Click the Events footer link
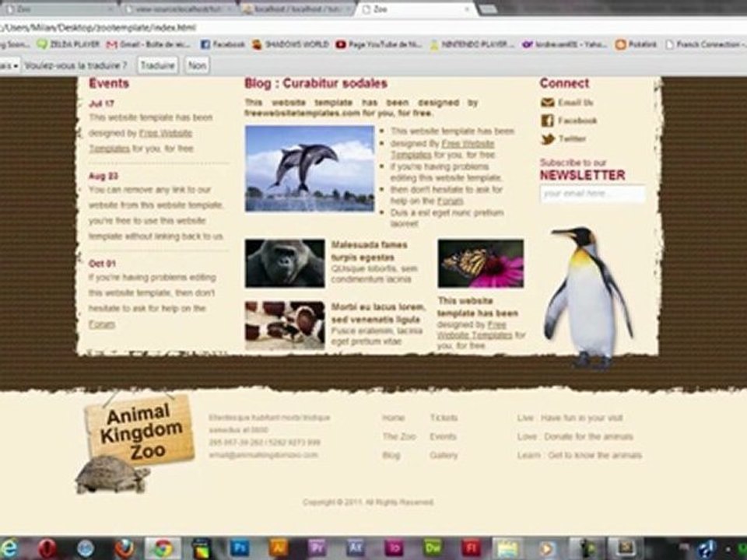Screen dimensions: 747x560 pyautogui.click(x=443, y=436)
